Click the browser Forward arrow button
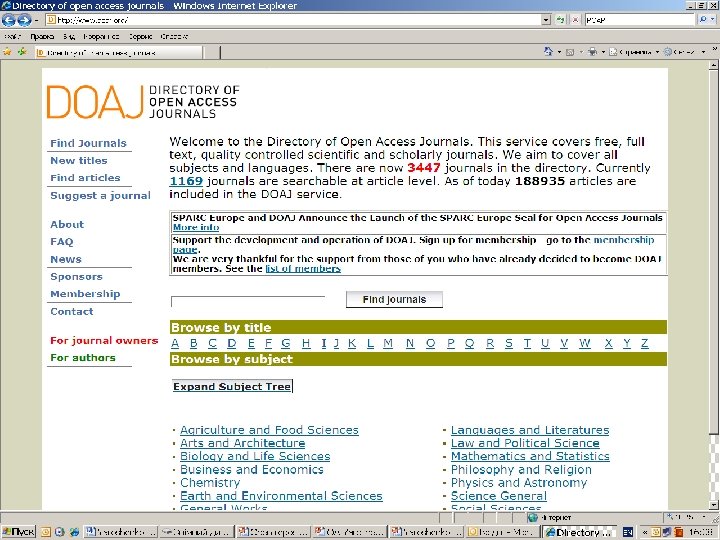 click(24, 20)
